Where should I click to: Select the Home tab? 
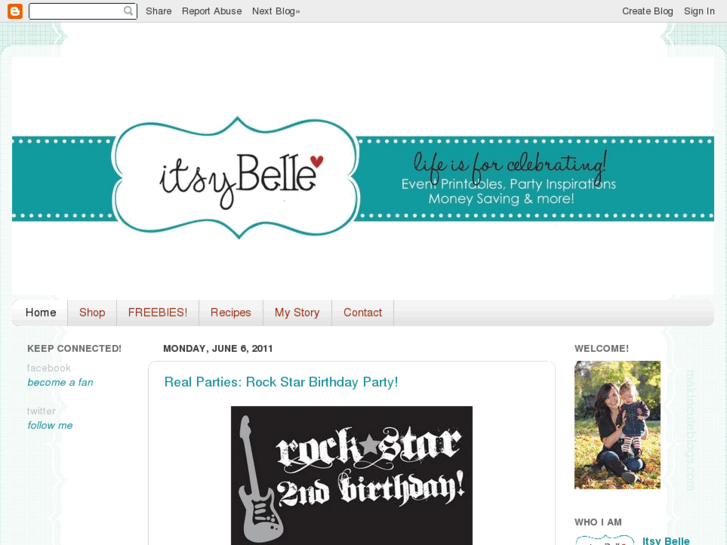coord(41,313)
